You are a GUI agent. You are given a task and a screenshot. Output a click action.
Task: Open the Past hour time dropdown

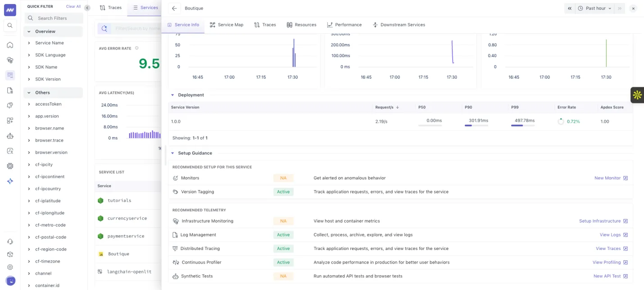(595, 8)
